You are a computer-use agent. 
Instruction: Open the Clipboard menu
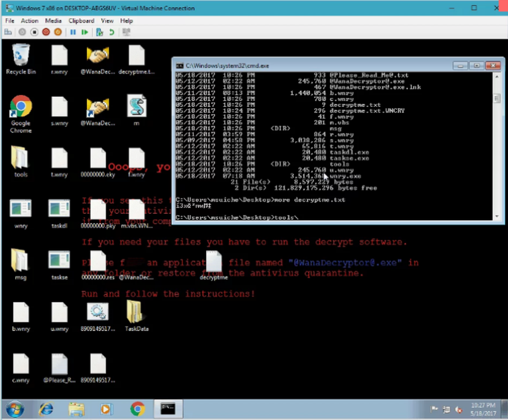[81, 21]
